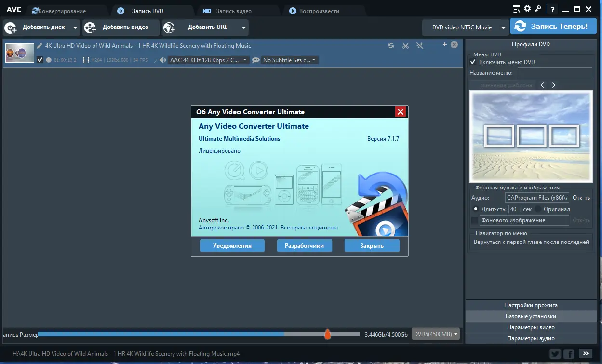Screen dimensions: 602x364
Task: Click the orange marker on the disc size bar
Action: point(327,334)
